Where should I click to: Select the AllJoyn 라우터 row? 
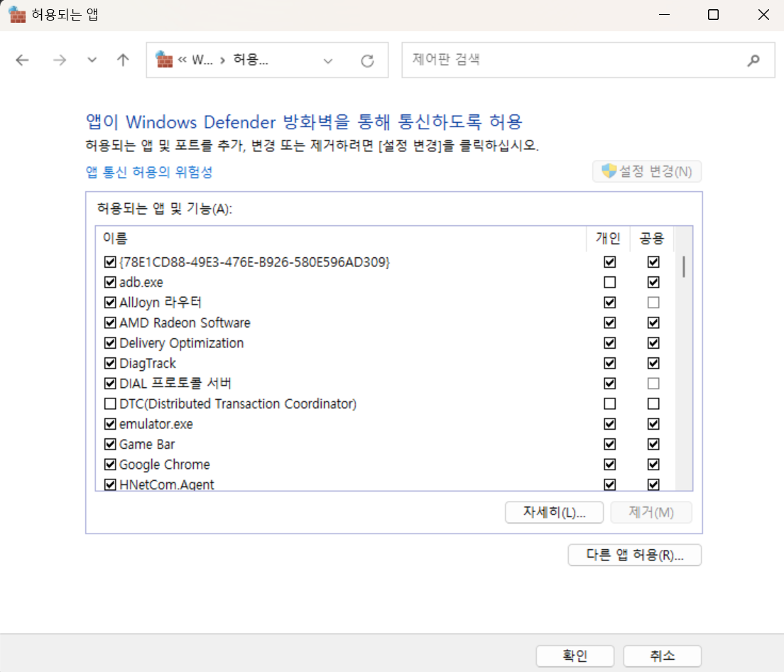pyautogui.click(x=385, y=303)
